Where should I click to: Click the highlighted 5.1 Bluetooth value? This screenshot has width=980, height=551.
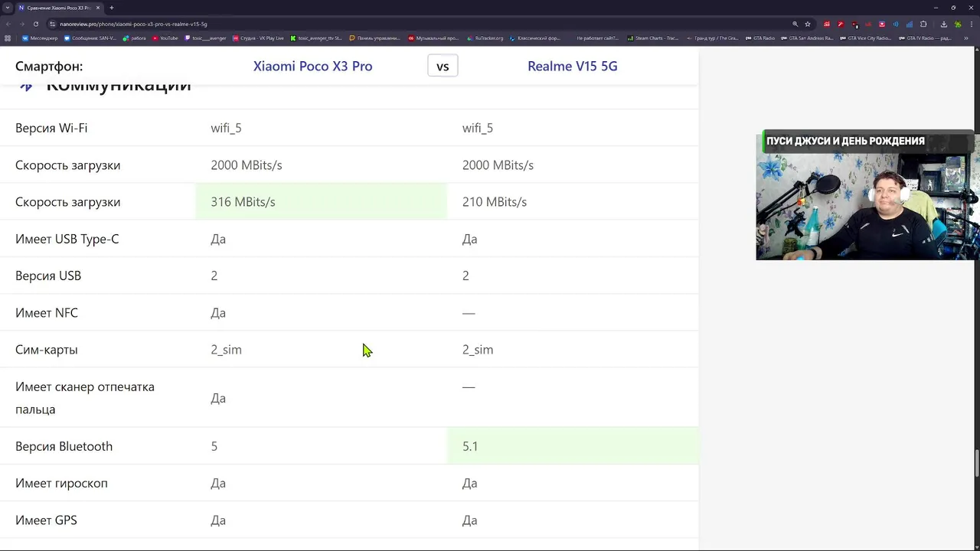pyautogui.click(x=573, y=446)
